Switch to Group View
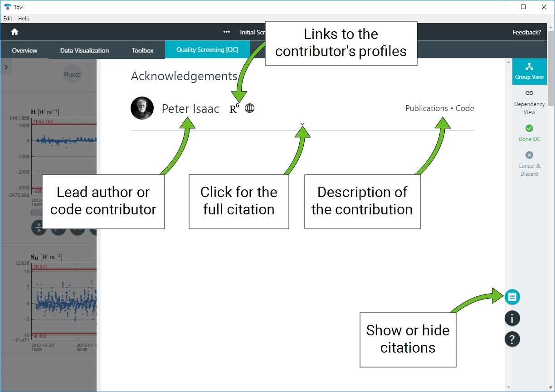This screenshot has width=555, height=392. 529,71
